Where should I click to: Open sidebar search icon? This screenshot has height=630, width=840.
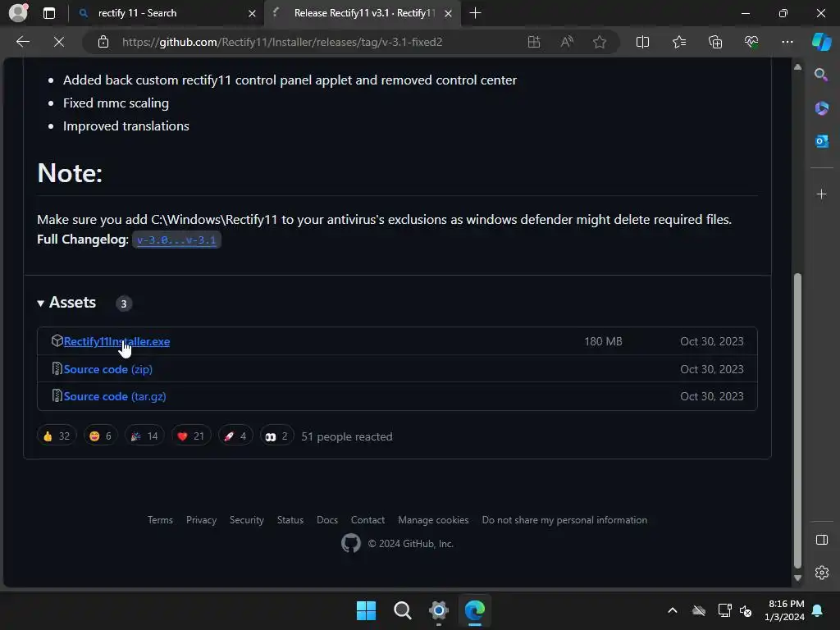(821, 75)
